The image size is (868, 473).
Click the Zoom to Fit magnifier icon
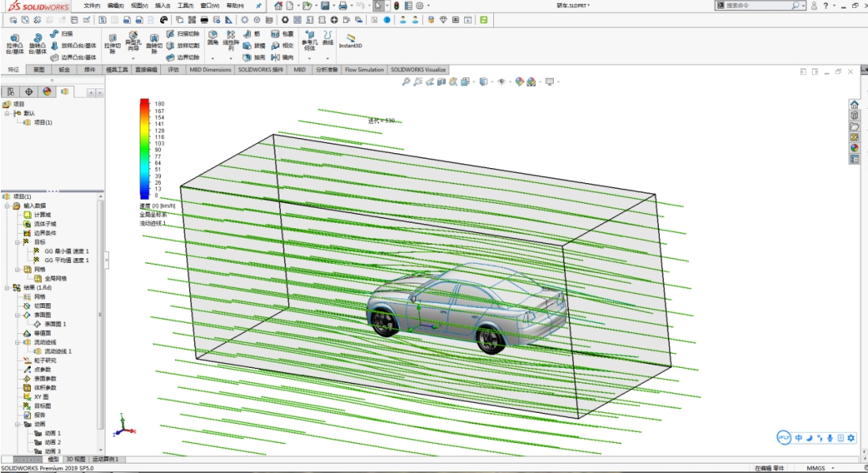(406, 81)
